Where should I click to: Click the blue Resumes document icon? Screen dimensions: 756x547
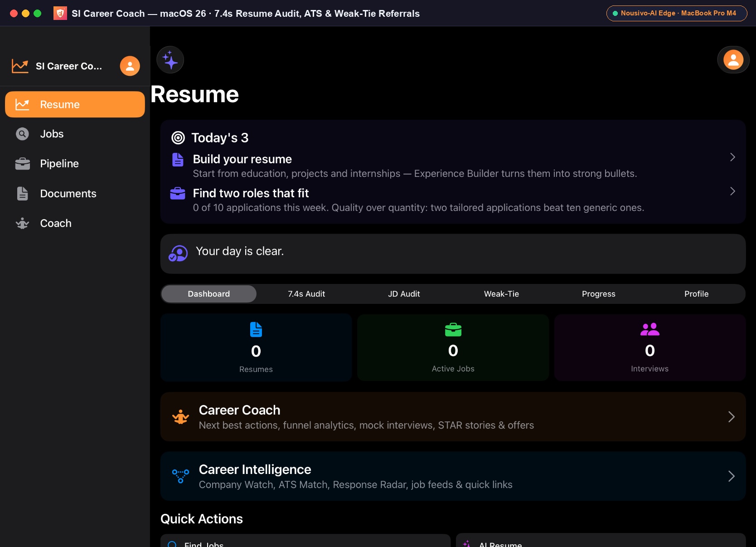click(x=256, y=330)
